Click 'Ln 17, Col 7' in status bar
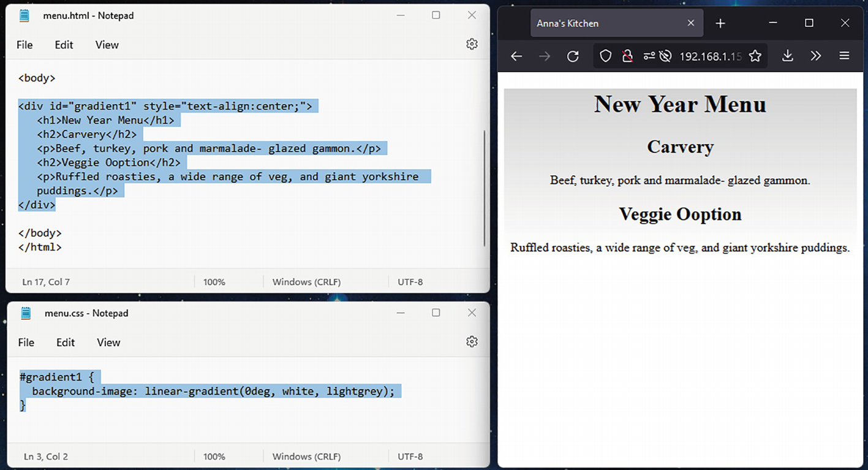The width and height of the screenshot is (868, 470). 46,282
